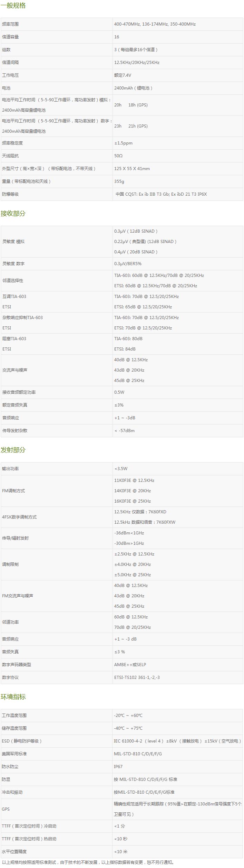Image resolution: width=244 pixels, height=868 pixels.
Task: Click the 400-470MHz frequency range value
Action: [155, 24]
